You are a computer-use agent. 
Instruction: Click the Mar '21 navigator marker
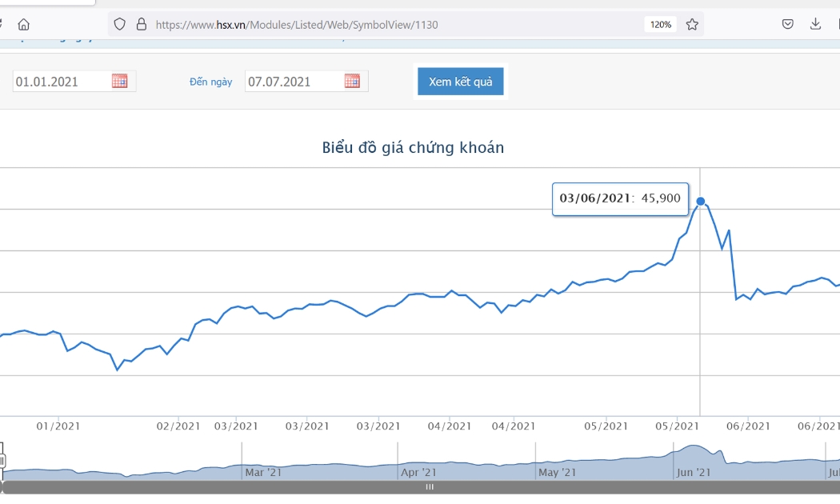(x=263, y=472)
